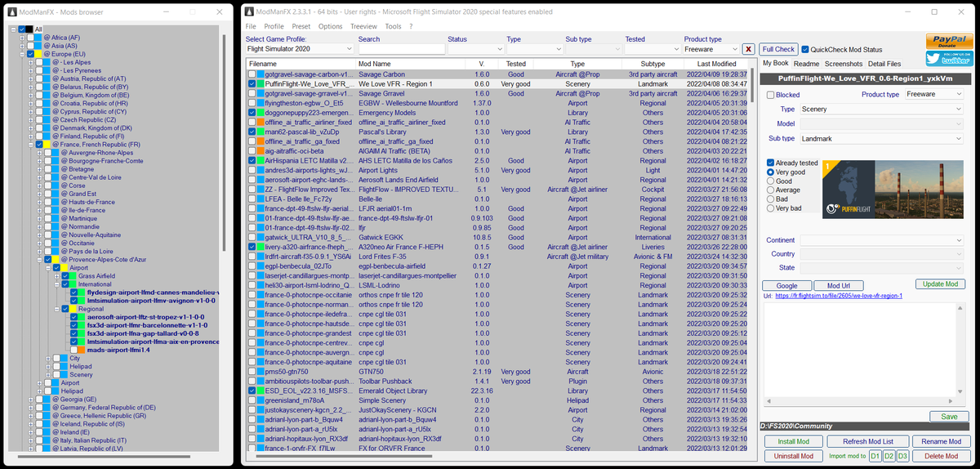980x469 pixels.
Task: Click the Full Check button
Action: [x=778, y=49]
